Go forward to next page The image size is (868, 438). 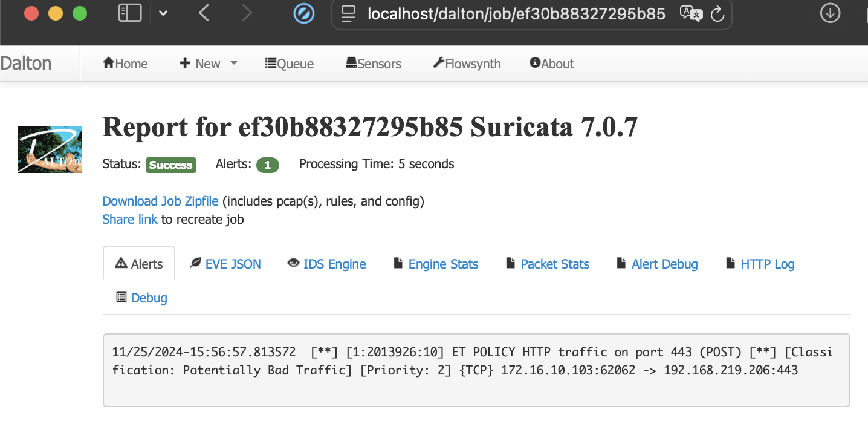(247, 13)
